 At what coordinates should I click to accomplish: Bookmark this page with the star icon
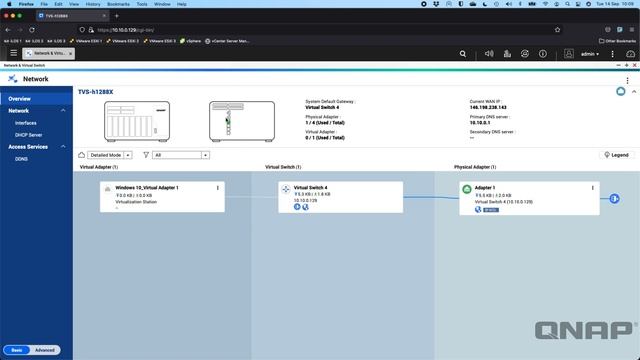tap(557, 30)
